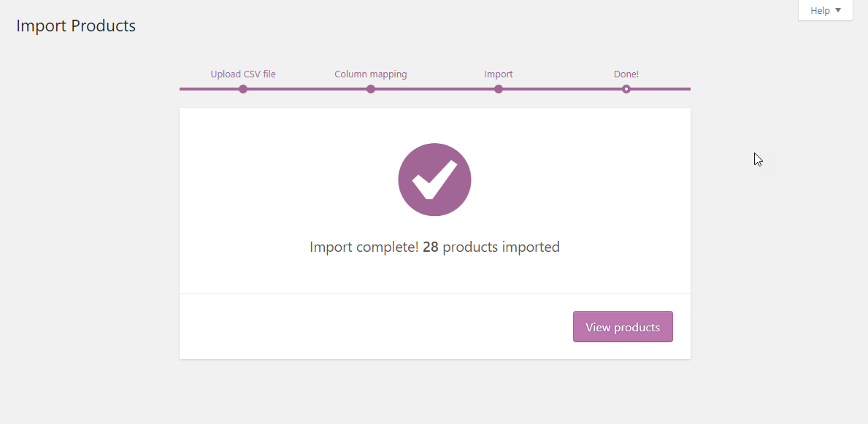Click progress bar segment before Upload CSV file
The width and height of the screenshot is (868, 424).
coord(209,89)
